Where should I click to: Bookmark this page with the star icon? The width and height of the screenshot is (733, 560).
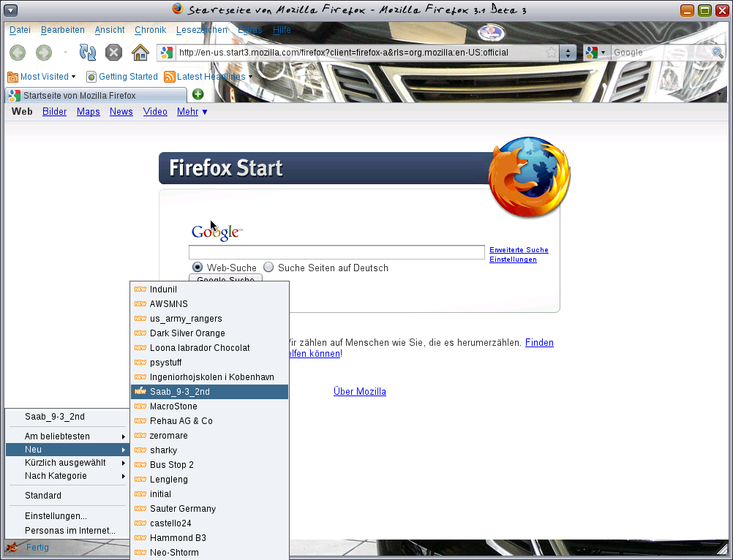coord(551,53)
